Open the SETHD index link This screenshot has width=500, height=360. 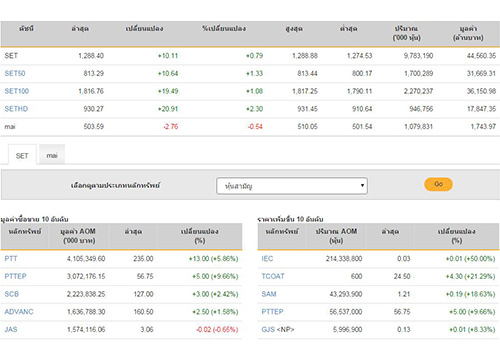click(16, 109)
